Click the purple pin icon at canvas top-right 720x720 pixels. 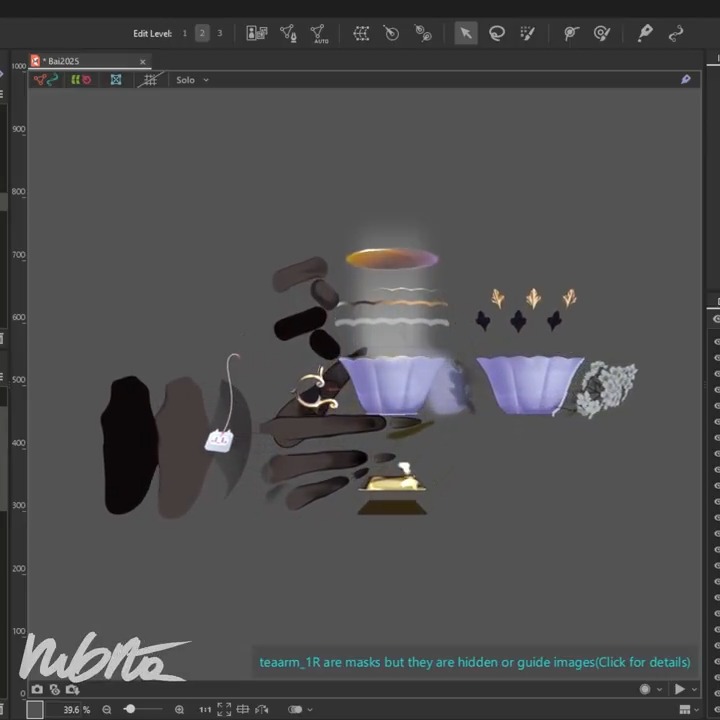point(686,79)
